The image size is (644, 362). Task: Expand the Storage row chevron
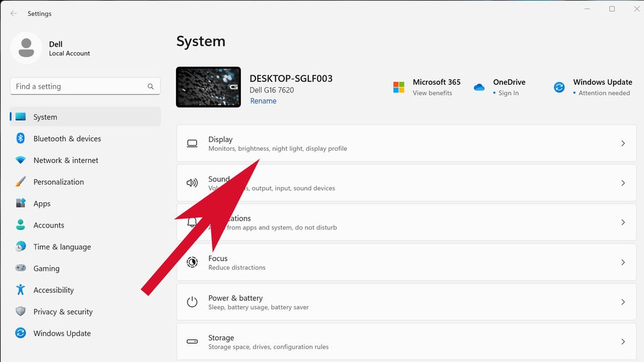623,341
